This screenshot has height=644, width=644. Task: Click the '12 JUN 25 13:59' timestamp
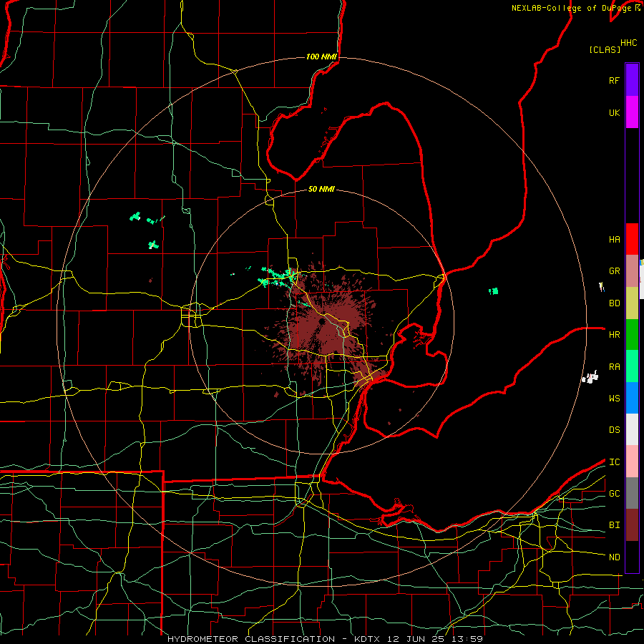click(x=435, y=639)
